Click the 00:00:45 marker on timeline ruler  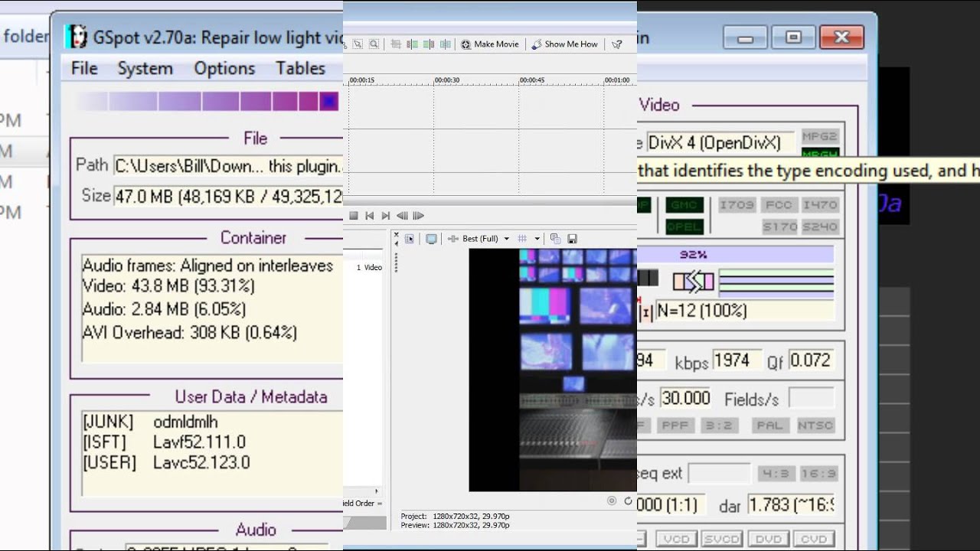[532, 80]
